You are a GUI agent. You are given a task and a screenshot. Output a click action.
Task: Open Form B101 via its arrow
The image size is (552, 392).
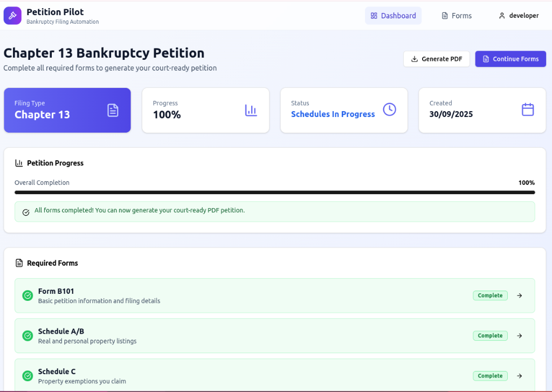pyautogui.click(x=519, y=295)
